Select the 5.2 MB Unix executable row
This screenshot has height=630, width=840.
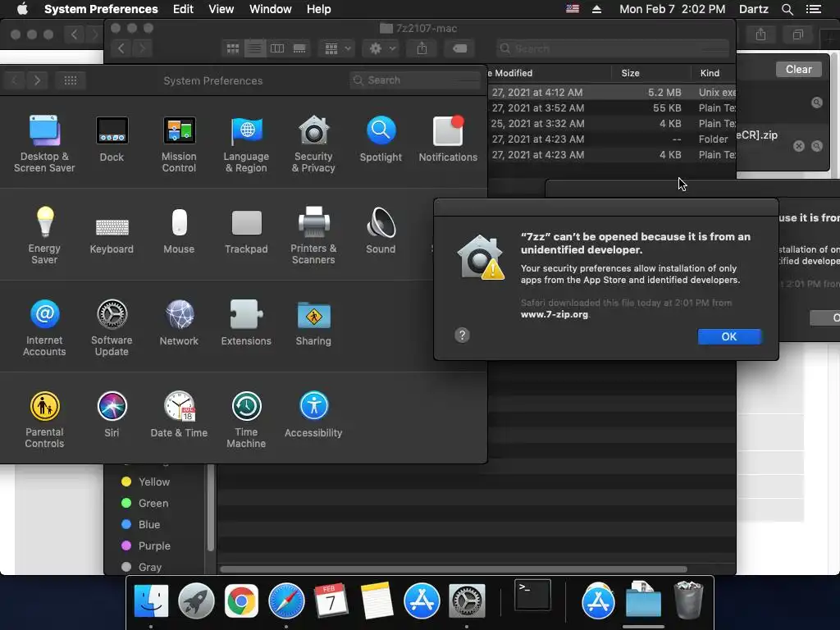point(612,92)
